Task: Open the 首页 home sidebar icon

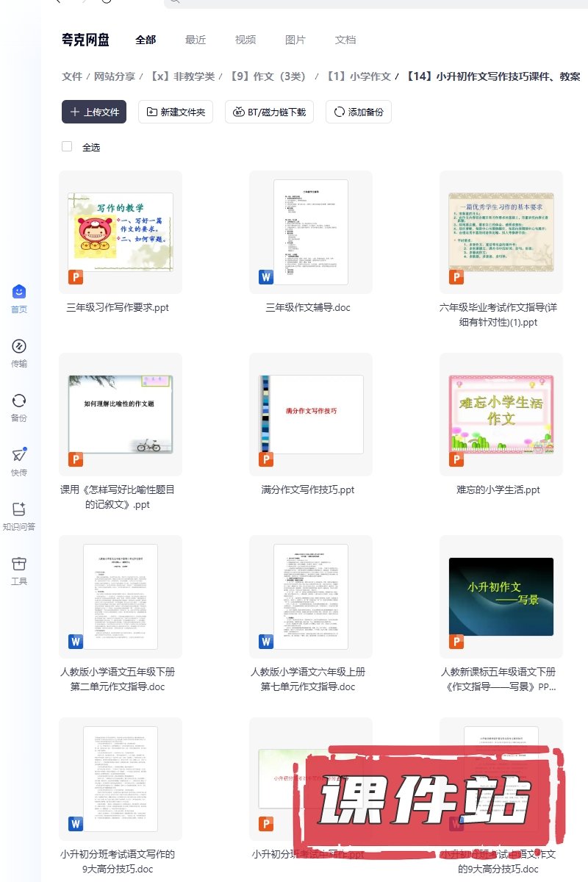Action: tap(19, 293)
